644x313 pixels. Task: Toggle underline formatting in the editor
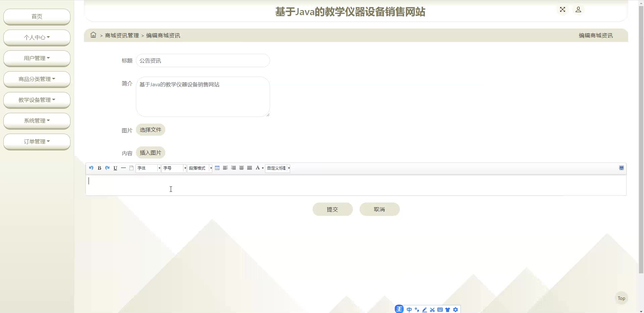[115, 168]
